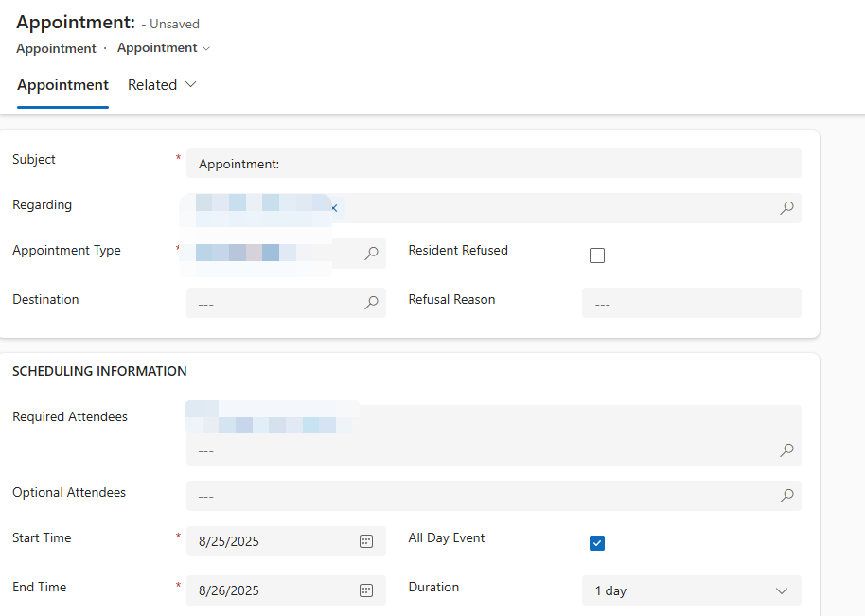Screen dimensions: 865x616
Task: Click the Optional Attendees input field
Action: pos(483,496)
